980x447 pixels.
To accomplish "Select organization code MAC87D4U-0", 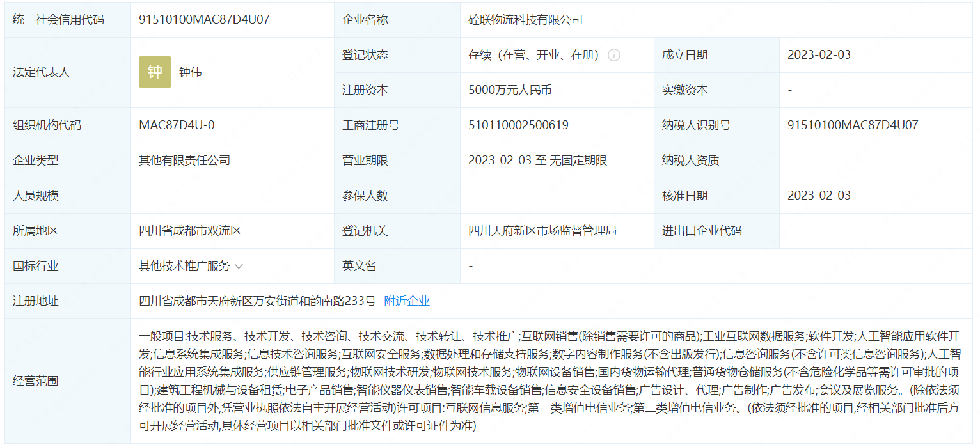I will point(177,125).
